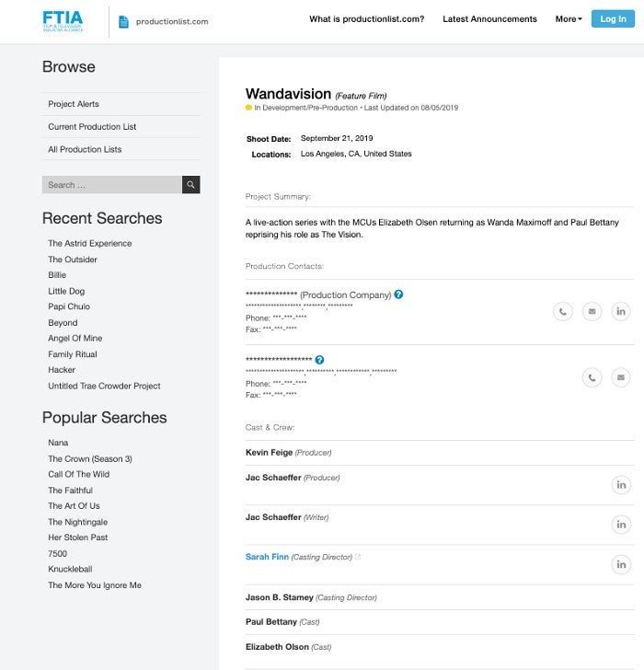Go to Latest Announcements
Image resolution: width=644 pixels, height=670 pixels.
tap(489, 19)
